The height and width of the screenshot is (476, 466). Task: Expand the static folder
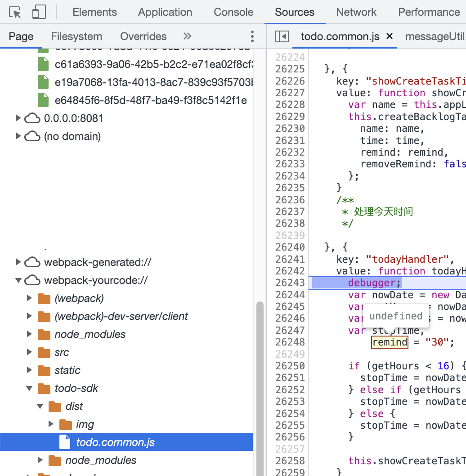coord(29,370)
